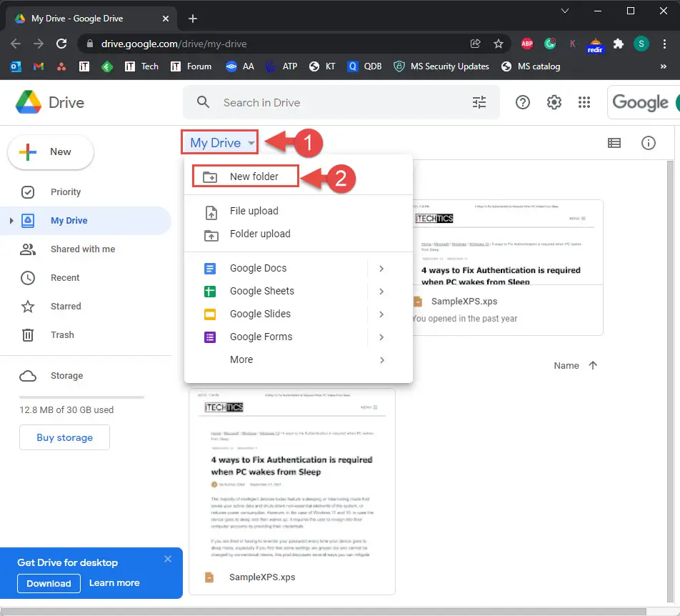Open the Chrome profile avatar S
Screen dimensions: 680x616
coord(641,44)
